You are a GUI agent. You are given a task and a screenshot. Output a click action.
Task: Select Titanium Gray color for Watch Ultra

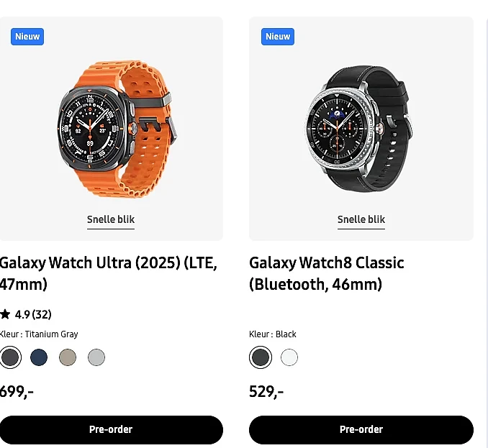10,357
